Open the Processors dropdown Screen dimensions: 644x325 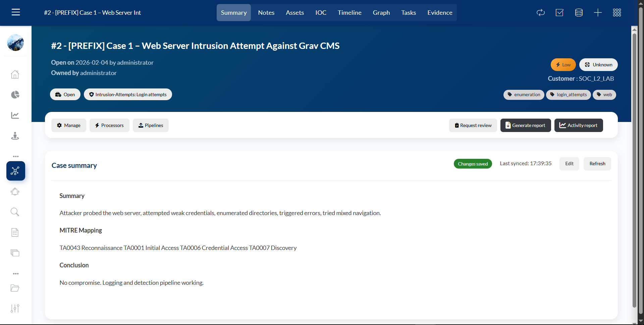click(x=109, y=125)
